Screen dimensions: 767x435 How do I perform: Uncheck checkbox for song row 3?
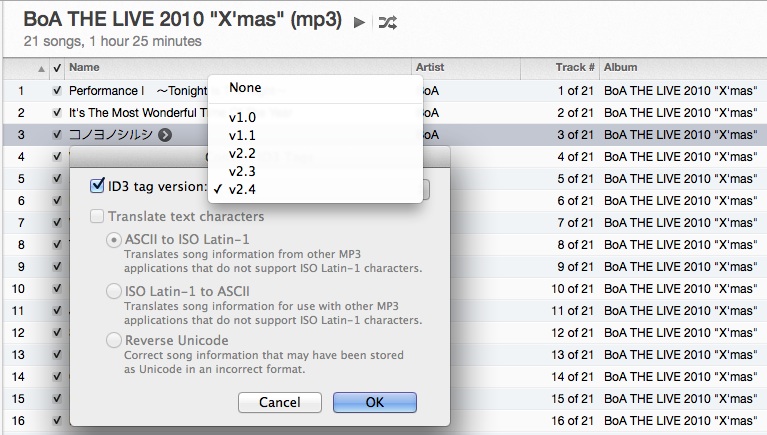(x=57, y=135)
